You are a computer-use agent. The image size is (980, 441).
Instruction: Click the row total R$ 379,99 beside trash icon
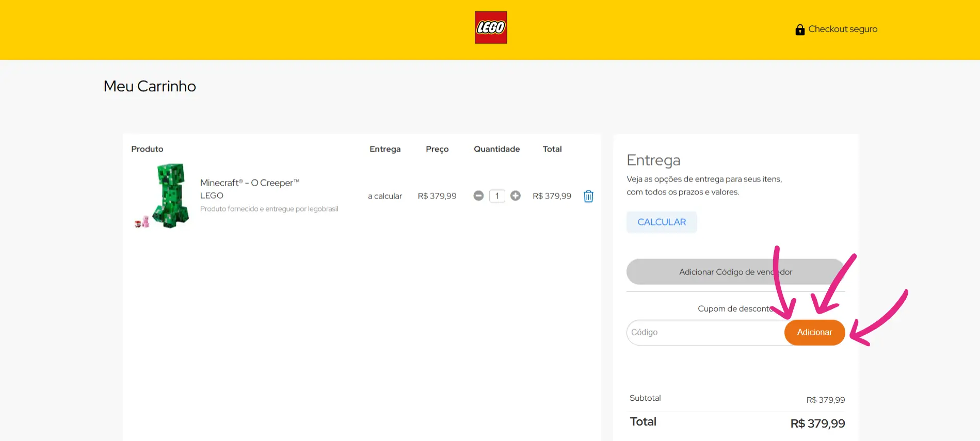coord(552,196)
